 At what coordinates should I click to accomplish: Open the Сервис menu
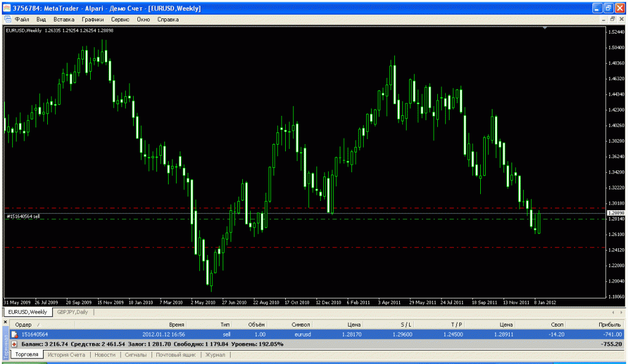[x=120, y=20]
